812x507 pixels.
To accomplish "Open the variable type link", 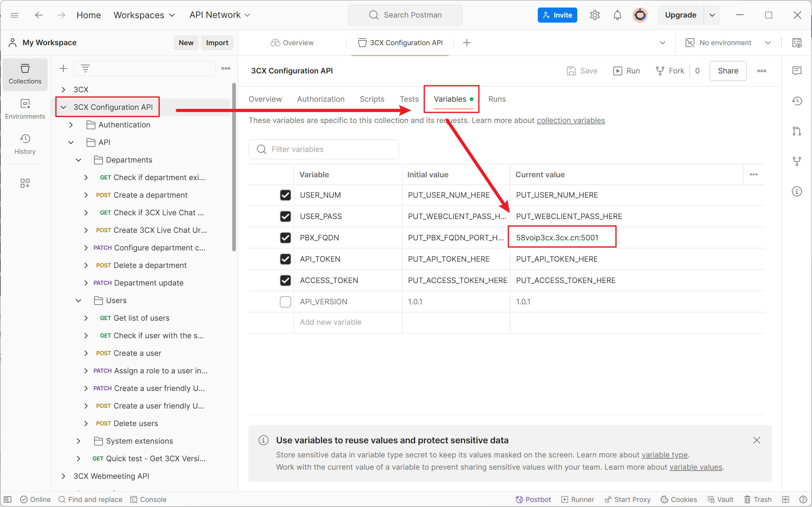I will [x=665, y=455].
